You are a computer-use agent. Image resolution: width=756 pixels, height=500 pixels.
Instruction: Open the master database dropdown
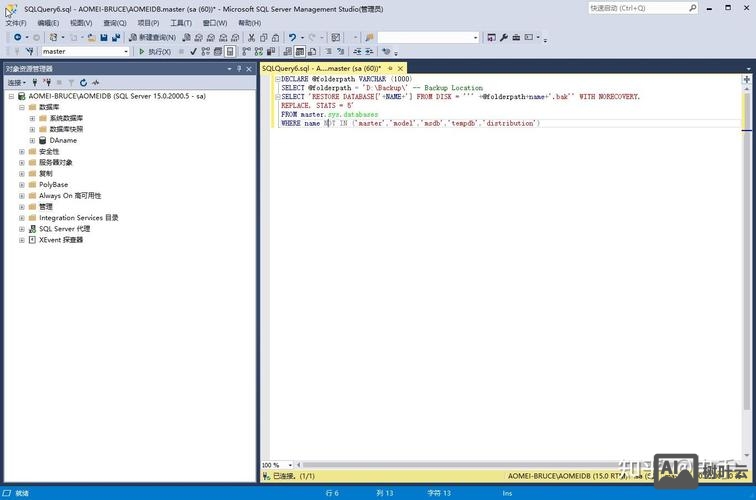click(126, 51)
